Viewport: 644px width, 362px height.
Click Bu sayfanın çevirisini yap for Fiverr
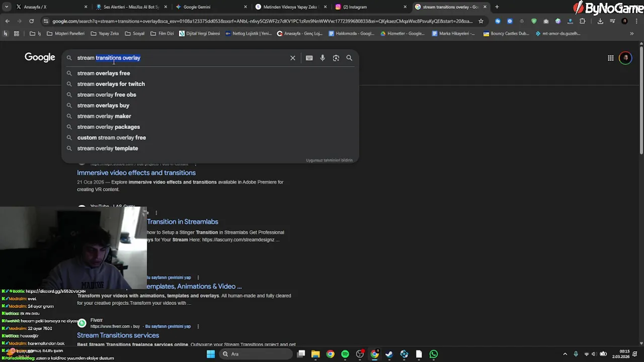click(x=168, y=326)
